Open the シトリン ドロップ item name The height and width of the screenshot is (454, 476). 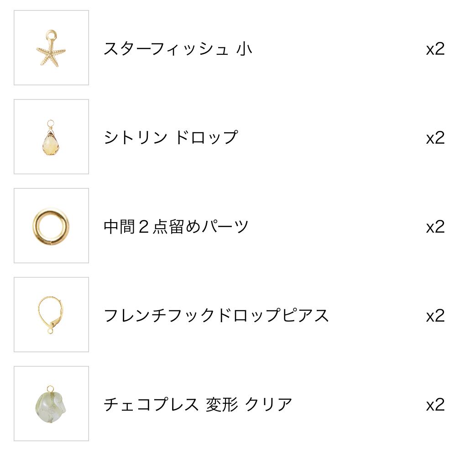(171, 137)
